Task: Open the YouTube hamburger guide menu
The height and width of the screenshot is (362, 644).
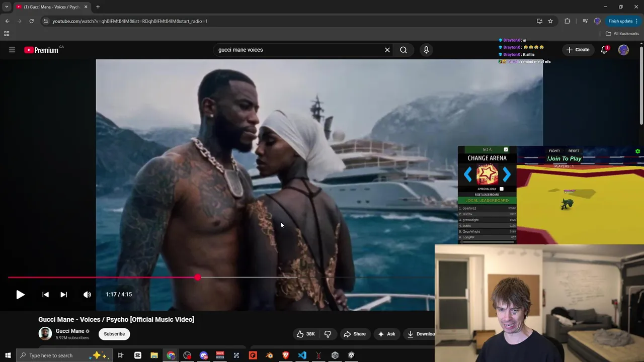Action: (12, 50)
